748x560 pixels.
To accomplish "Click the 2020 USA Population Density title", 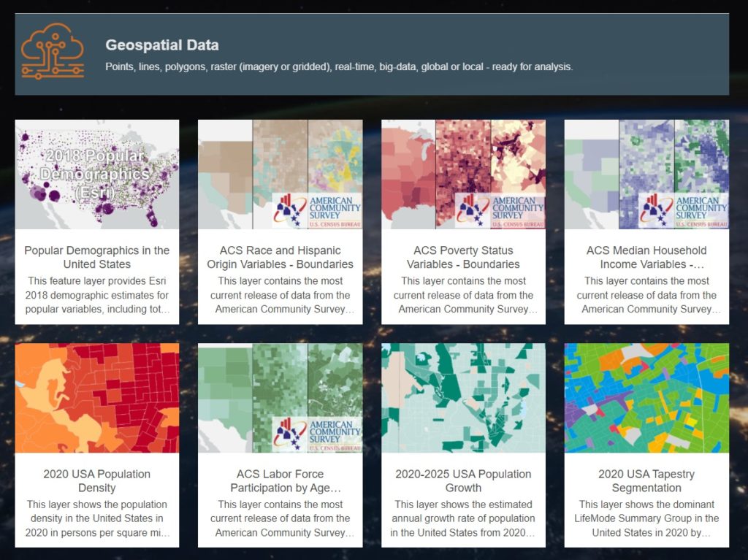I will 97,481.
